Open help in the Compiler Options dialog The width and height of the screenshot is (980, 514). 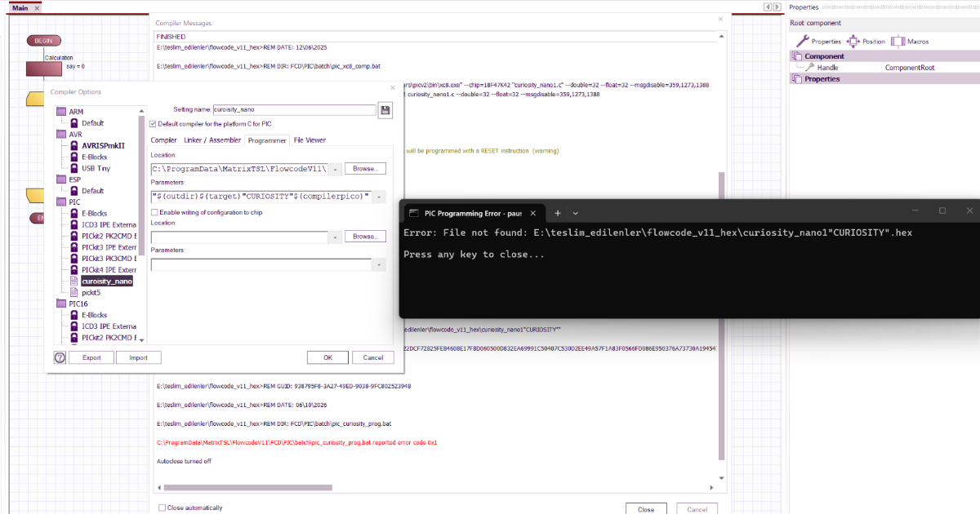60,357
